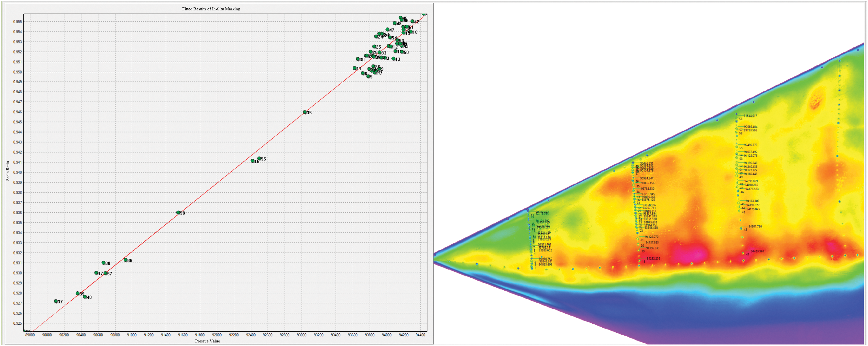Click the 'Fitted Results of In-Situ Marking' title
This screenshot has height=346, width=868.
(x=211, y=9)
